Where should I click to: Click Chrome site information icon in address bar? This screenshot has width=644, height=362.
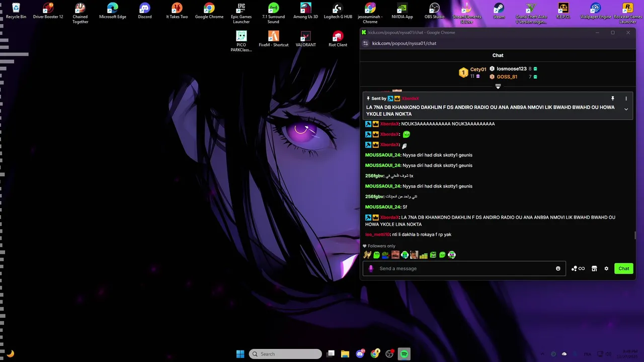(x=366, y=43)
